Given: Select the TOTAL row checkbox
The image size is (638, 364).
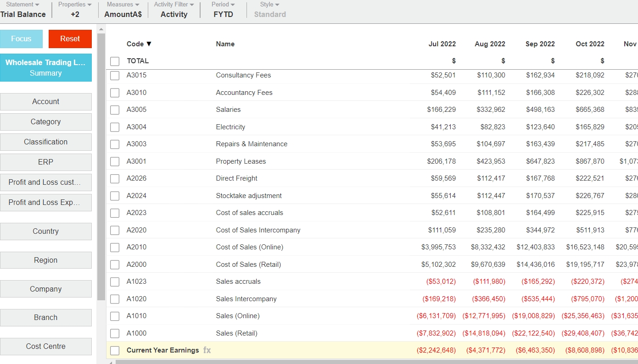Looking at the screenshot, I should point(115,61).
